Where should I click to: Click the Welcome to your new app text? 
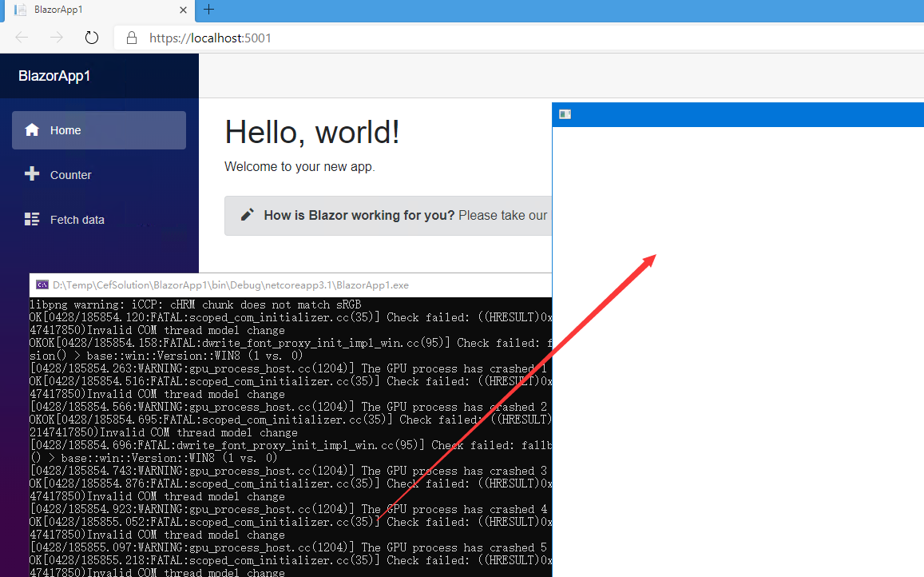click(x=299, y=167)
